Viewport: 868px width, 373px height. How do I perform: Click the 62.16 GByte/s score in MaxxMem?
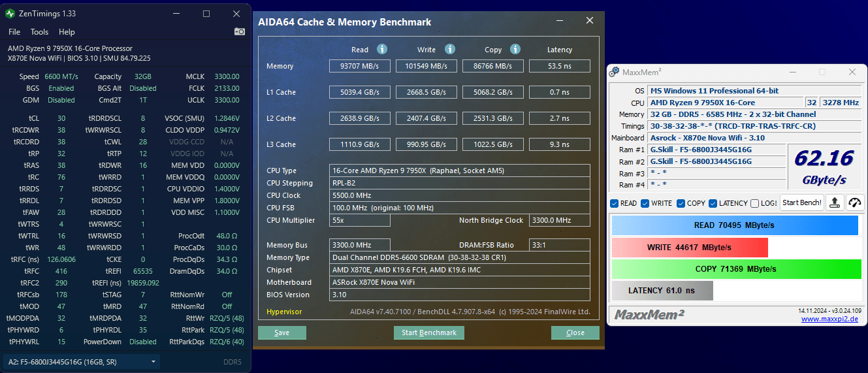click(x=824, y=167)
